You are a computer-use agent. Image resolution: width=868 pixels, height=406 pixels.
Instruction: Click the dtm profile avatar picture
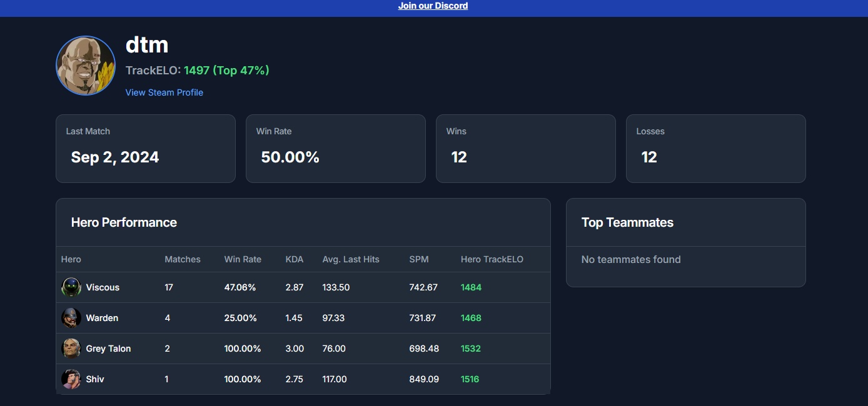(x=86, y=66)
